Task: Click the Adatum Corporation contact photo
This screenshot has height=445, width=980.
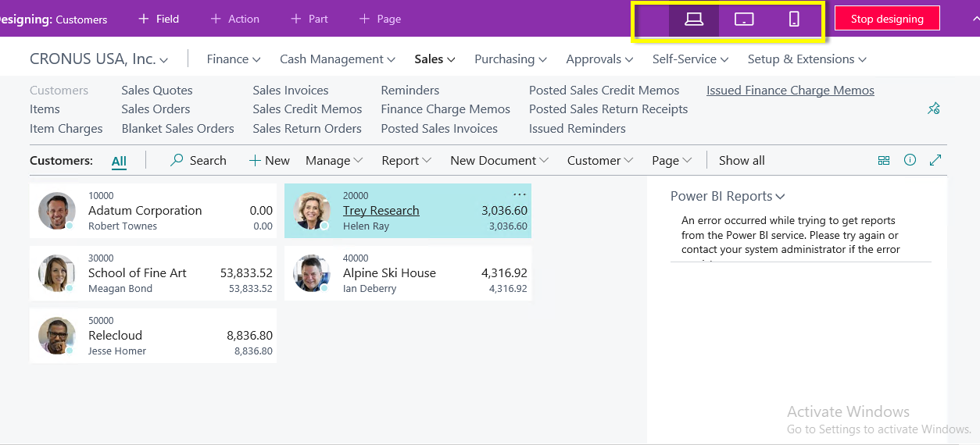Action: (x=57, y=211)
